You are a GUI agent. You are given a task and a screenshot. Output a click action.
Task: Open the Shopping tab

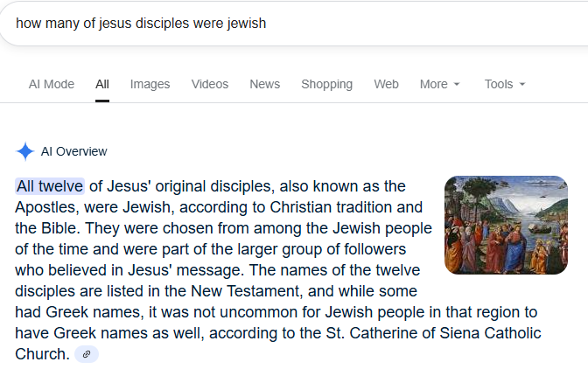pos(326,84)
